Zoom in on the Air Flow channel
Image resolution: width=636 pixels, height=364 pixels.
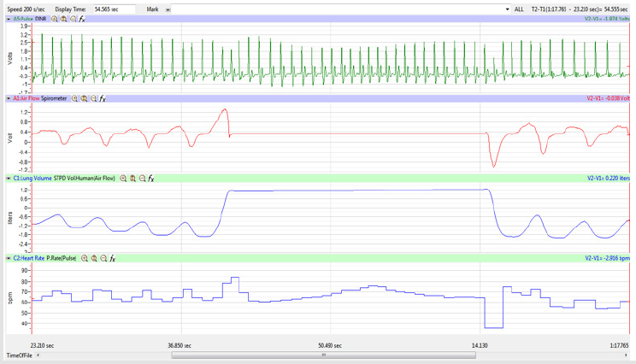click(74, 99)
